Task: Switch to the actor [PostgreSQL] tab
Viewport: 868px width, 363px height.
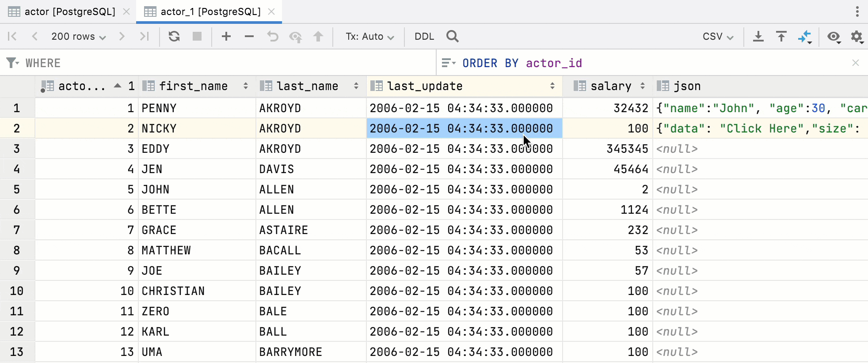Action: tap(69, 11)
